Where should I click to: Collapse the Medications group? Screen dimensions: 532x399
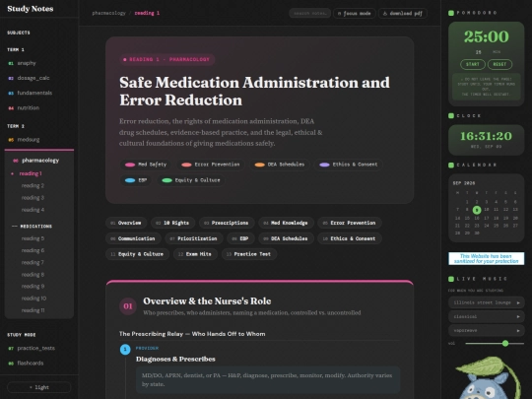click(33, 226)
